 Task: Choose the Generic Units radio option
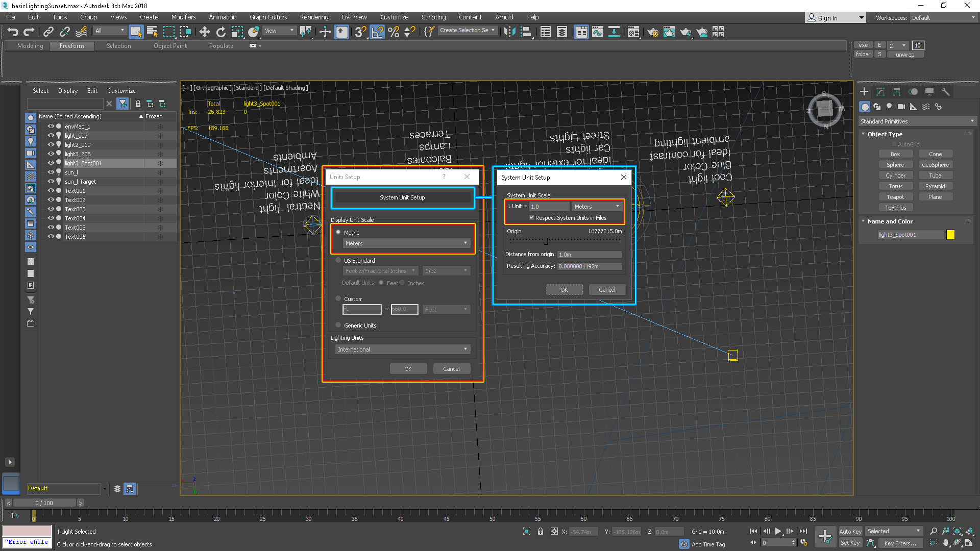click(338, 325)
